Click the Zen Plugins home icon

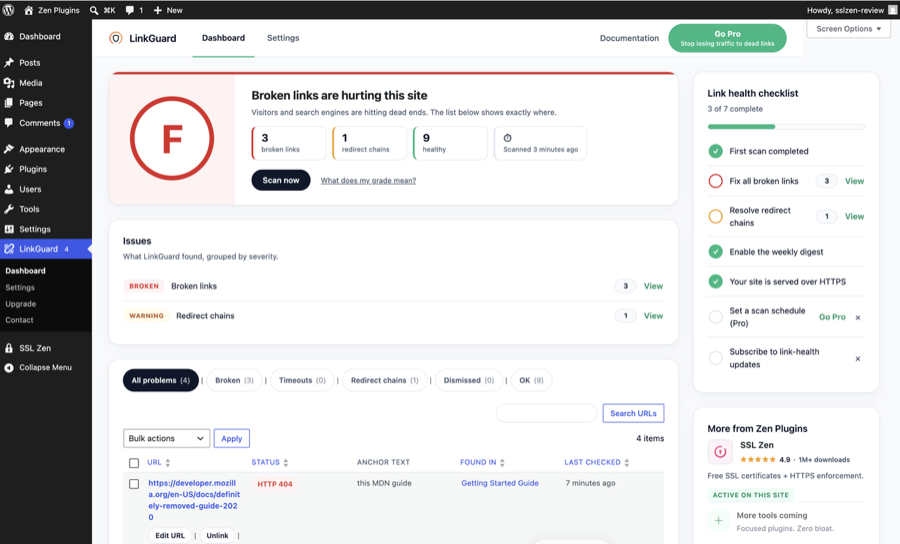coord(28,10)
